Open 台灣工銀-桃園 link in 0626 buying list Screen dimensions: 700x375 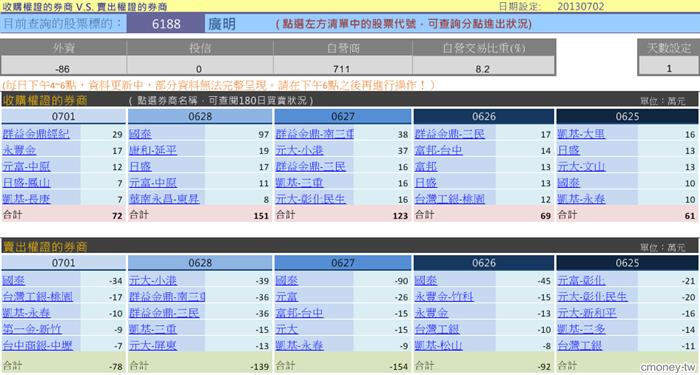[x=450, y=199]
